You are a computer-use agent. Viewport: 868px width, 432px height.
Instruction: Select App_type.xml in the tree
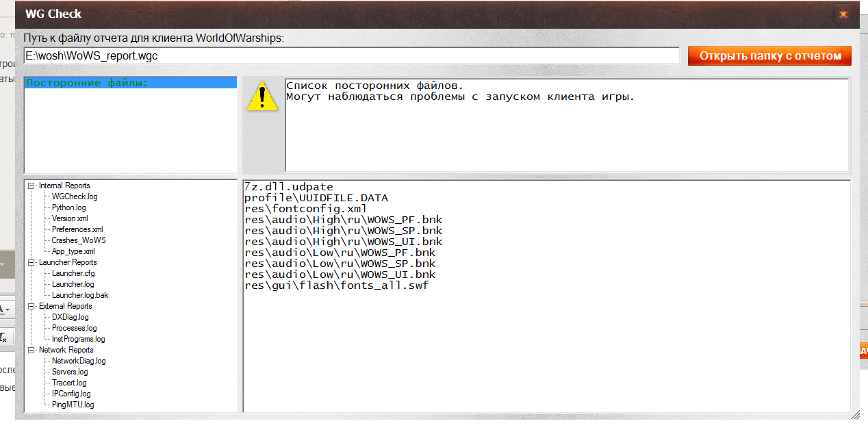tap(73, 251)
